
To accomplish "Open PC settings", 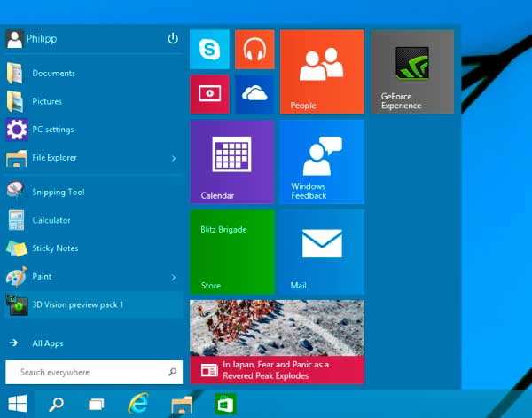I will pyautogui.click(x=92, y=130).
